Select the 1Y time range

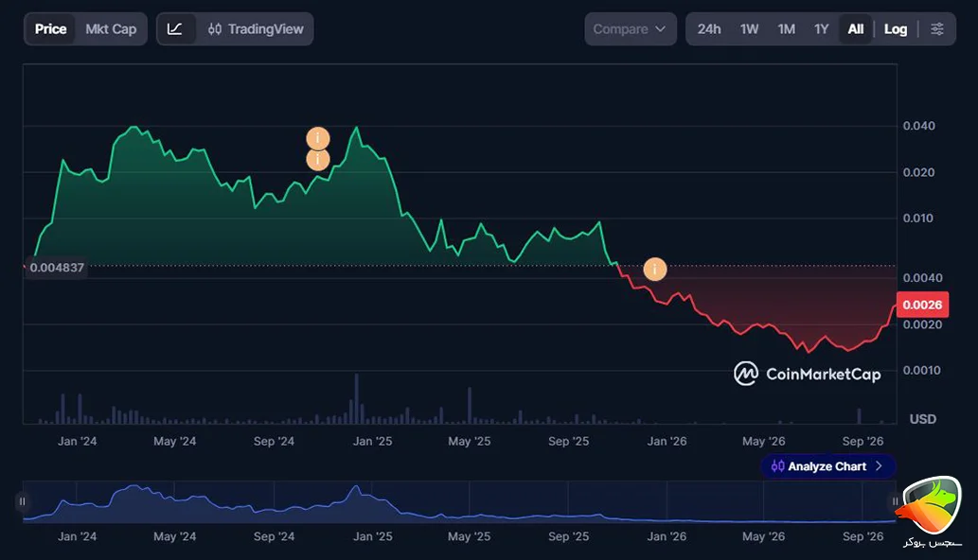(822, 29)
